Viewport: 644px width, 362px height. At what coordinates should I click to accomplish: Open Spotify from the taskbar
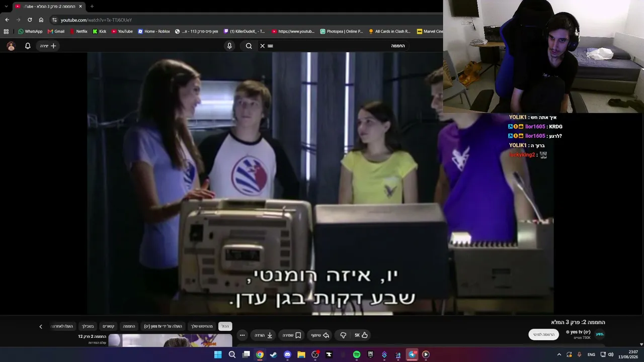(x=357, y=354)
